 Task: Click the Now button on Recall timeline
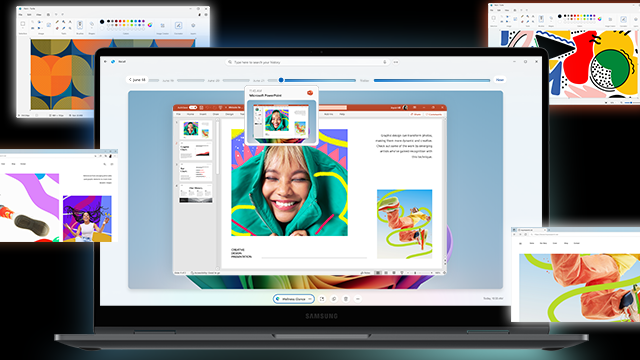pos(500,80)
